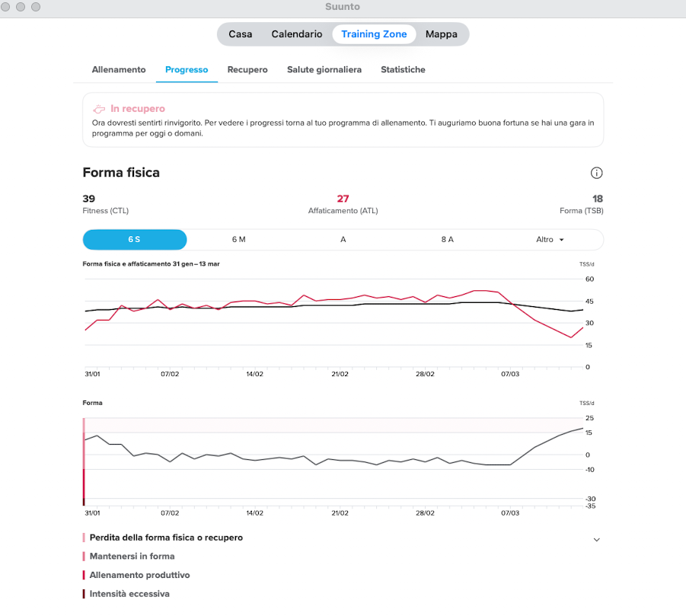
Task: Click the Training Zone section button
Action: coord(374,34)
